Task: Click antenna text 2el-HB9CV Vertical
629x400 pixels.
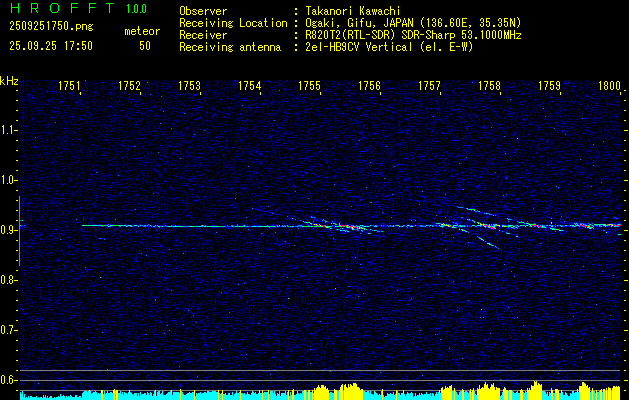Action: pyautogui.click(x=358, y=47)
